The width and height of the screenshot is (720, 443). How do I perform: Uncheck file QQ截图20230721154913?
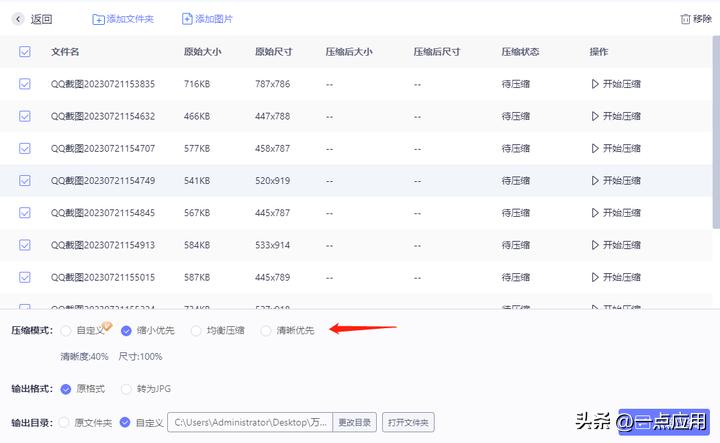[25, 245]
